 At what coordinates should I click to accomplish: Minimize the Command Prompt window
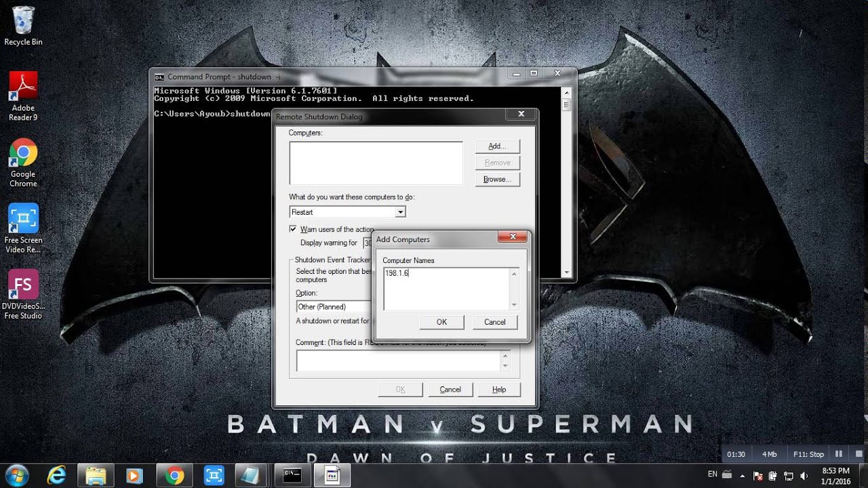tap(517, 73)
